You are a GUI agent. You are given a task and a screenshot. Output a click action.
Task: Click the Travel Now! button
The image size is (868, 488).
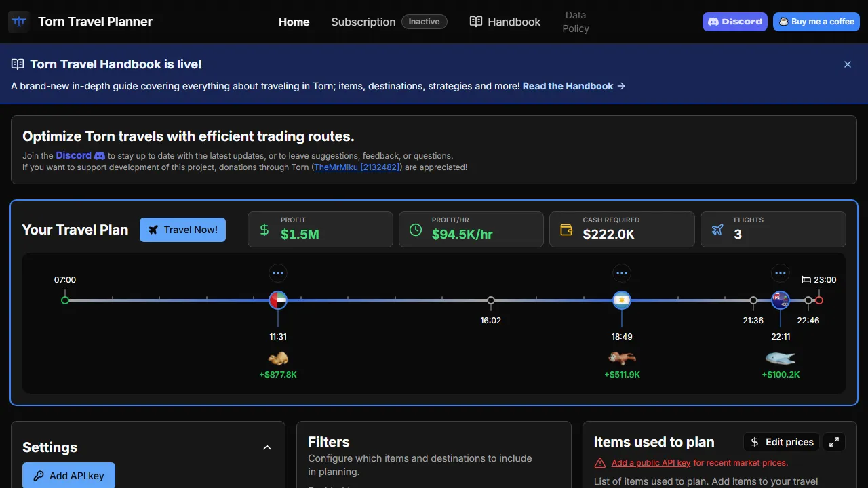[x=182, y=229]
